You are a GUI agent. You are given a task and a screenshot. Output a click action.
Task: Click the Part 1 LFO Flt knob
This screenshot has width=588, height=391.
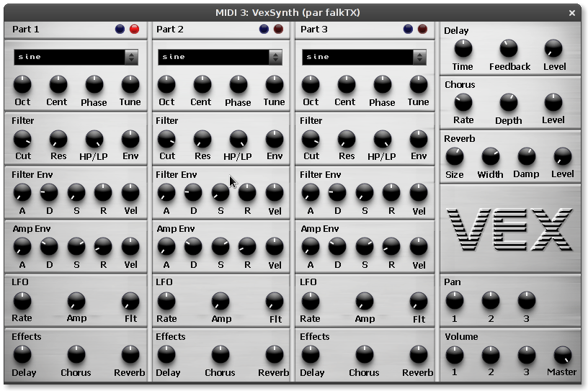click(130, 301)
